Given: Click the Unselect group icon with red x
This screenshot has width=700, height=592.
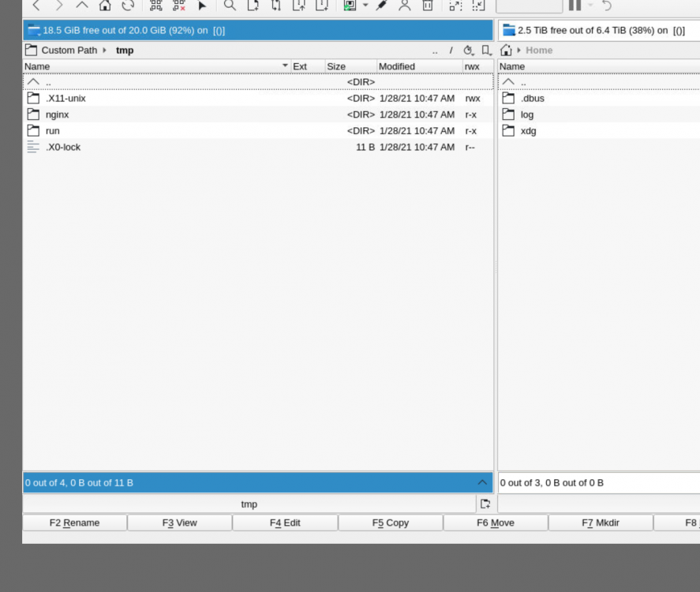Looking at the screenshot, I should (179, 6).
